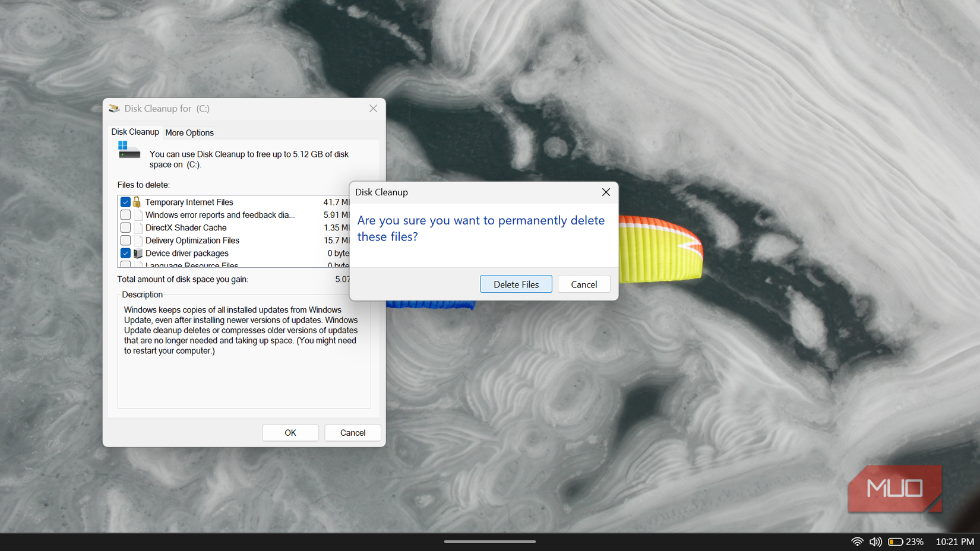Click the Disk Cleanup title bar icon
980x551 pixels.
pos(114,109)
